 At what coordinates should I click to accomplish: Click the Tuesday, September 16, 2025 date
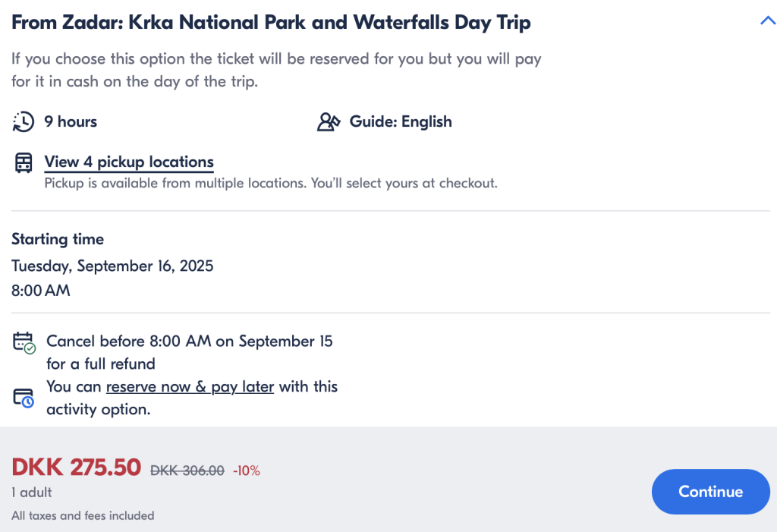(x=112, y=266)
